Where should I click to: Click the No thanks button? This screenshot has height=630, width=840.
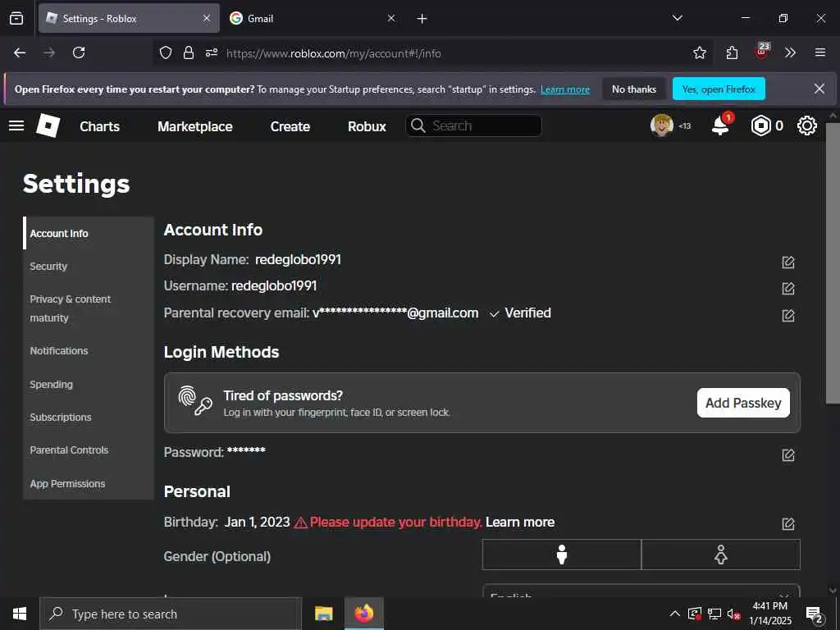[x=634, y=89]
